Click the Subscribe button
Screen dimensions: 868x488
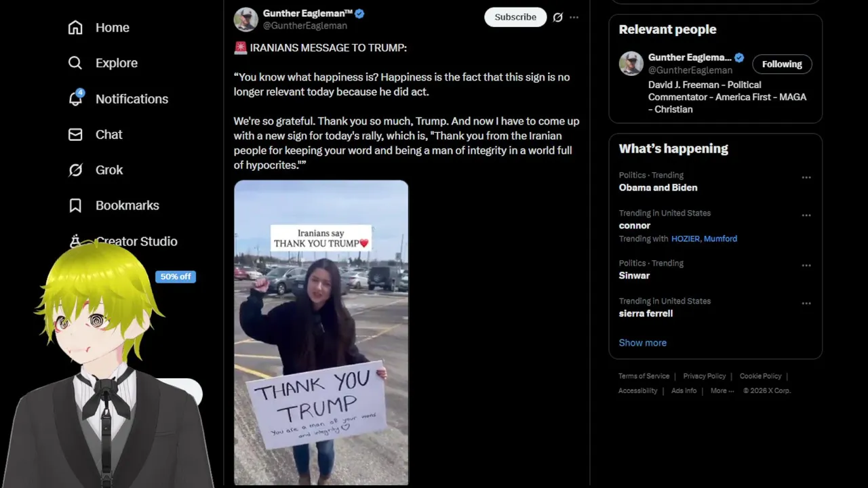click(515, 18)
